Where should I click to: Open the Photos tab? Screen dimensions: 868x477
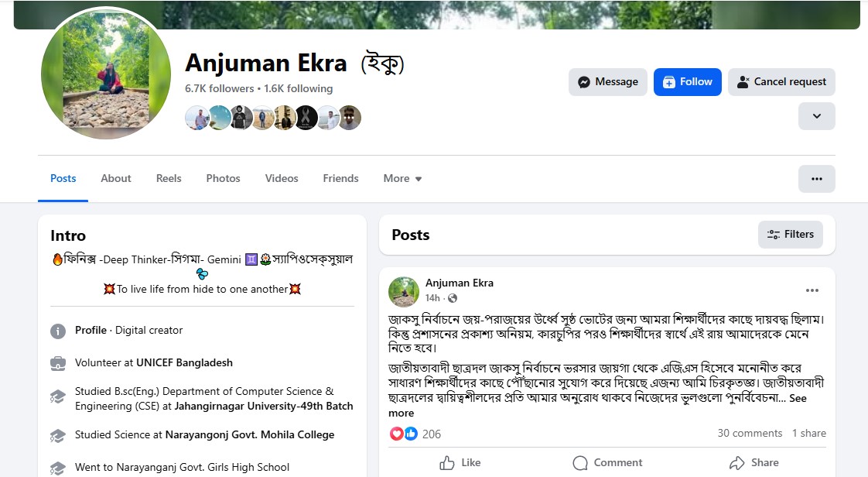click(x=223, y=178)
